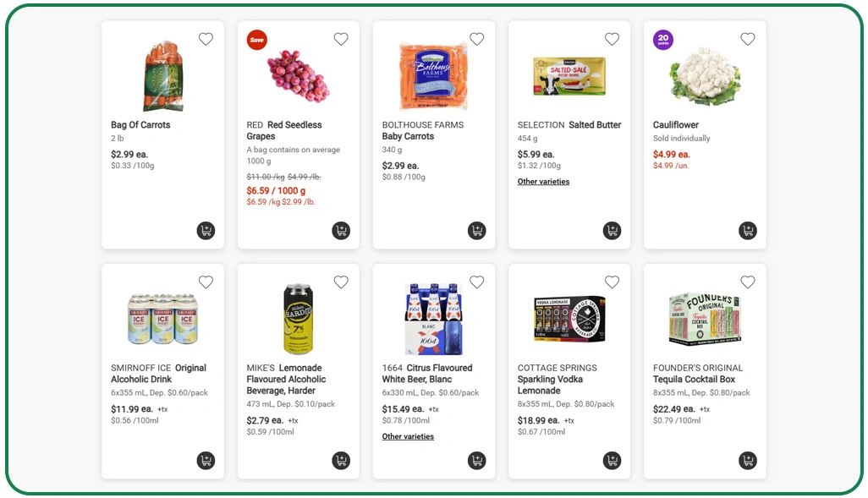Click the Save badge on Red Seedless Grapes
The height and width of the screenshot is (498, 868).
(x=256, y=40)
